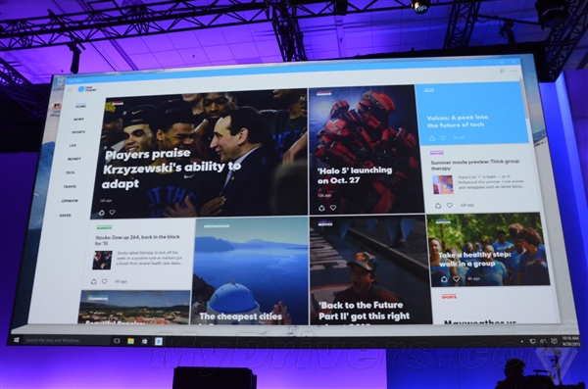Open 'The cheapest cities' destinations story
The height and width of the screenshot is (389, 588).
click(241, 316)
